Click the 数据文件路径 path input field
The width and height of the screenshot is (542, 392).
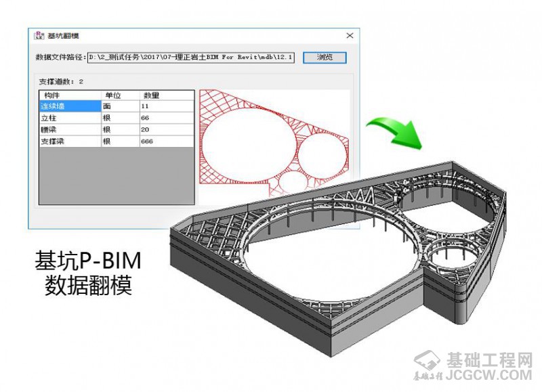192,58
